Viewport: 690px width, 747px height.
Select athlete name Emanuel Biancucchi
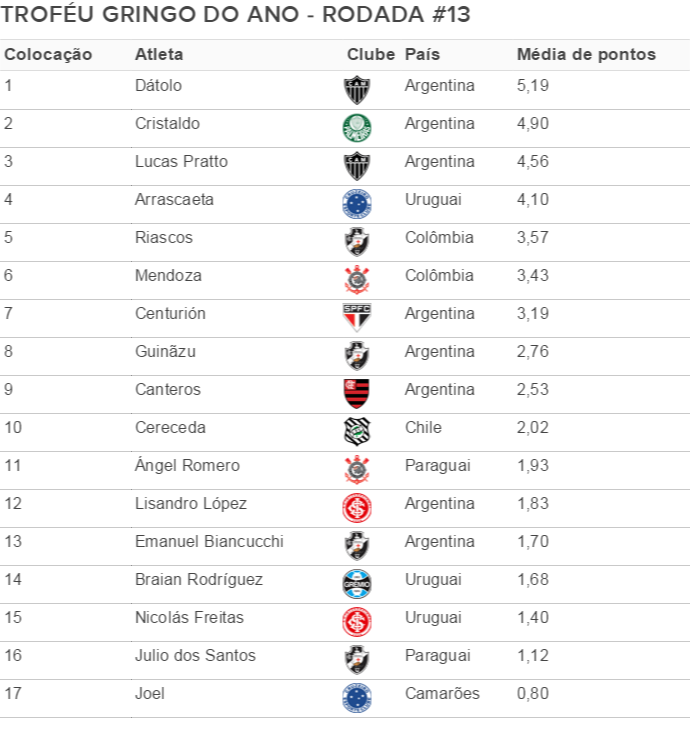click(209, 542)
